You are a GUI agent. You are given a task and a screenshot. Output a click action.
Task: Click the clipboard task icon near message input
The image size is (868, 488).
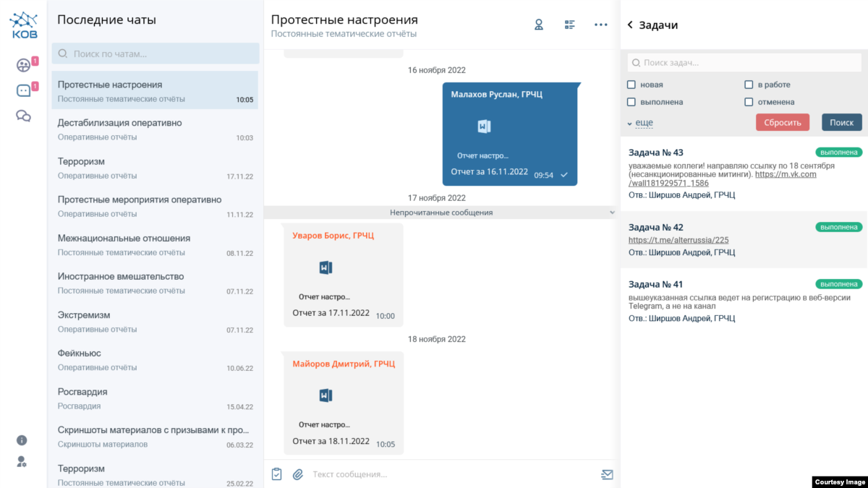(x=276, y=474)
